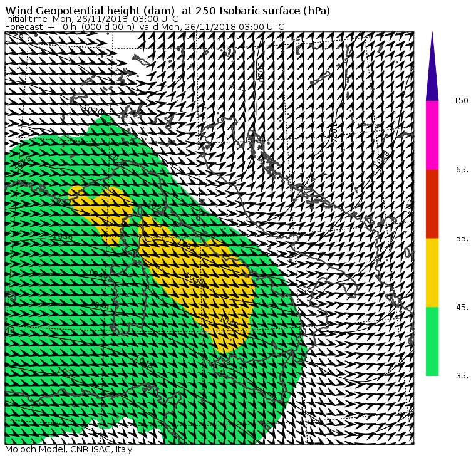The width and height of the screenshot is (476, 458).
Task: Click the "Moloch Model, CNR-ISAC, Italy" credit
Action: coord(69,450)
